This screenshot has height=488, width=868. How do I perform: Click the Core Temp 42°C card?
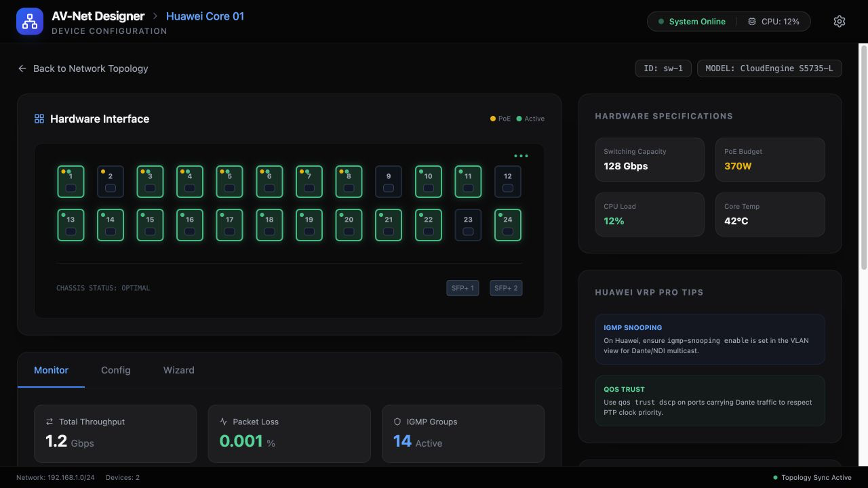tap(770, 215)
